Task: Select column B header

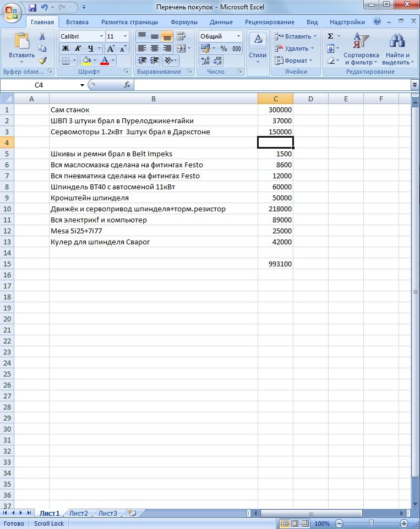Action: click(x=154, y=99)
